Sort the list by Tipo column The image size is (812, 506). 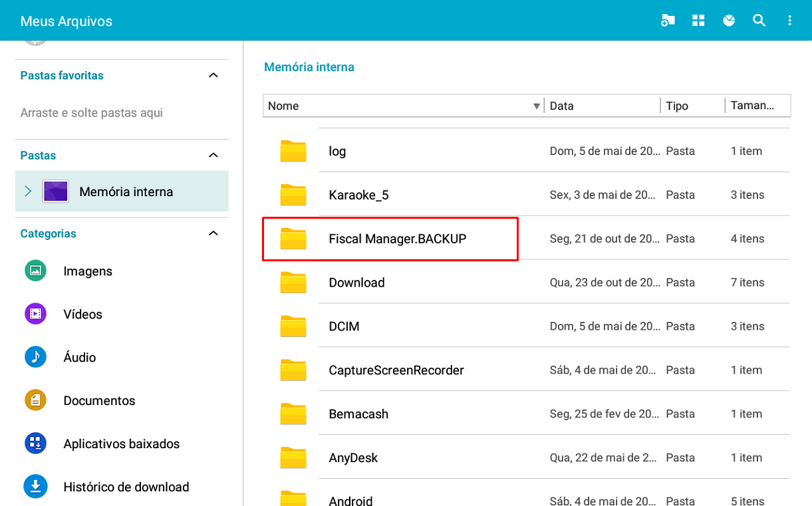677,106
